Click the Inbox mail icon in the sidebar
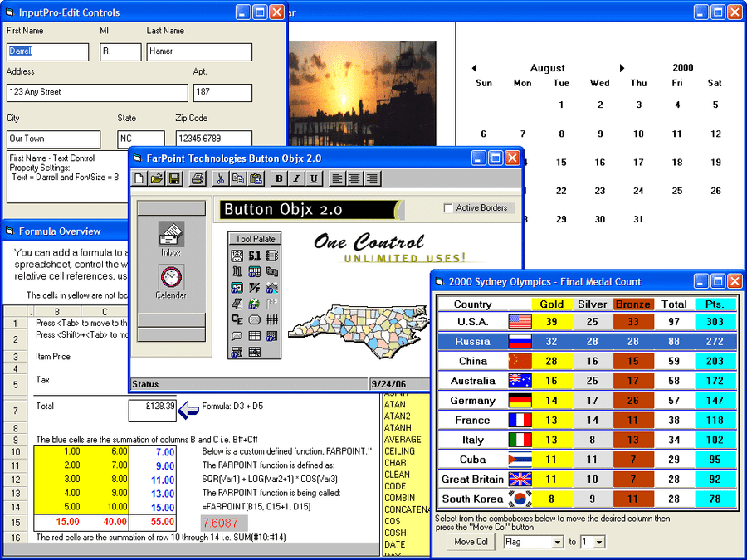The height and width of the screenshot is (560, 747). [x=171, y=234]
